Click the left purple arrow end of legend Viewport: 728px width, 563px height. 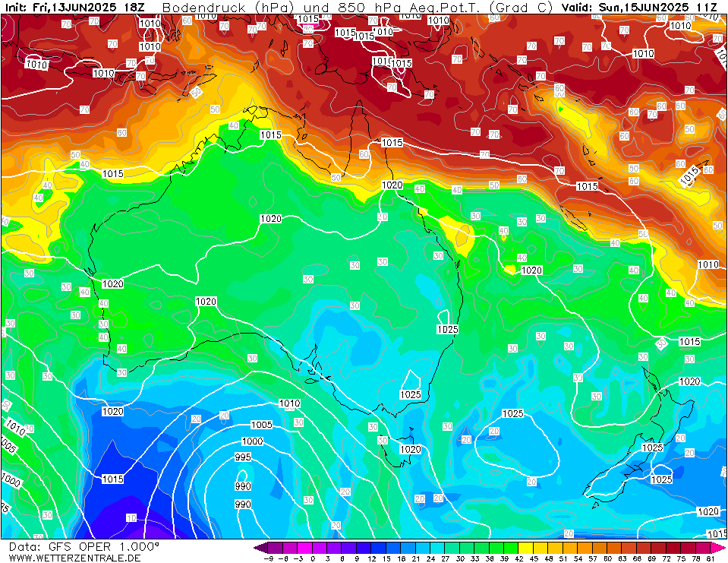pos(261,548)
